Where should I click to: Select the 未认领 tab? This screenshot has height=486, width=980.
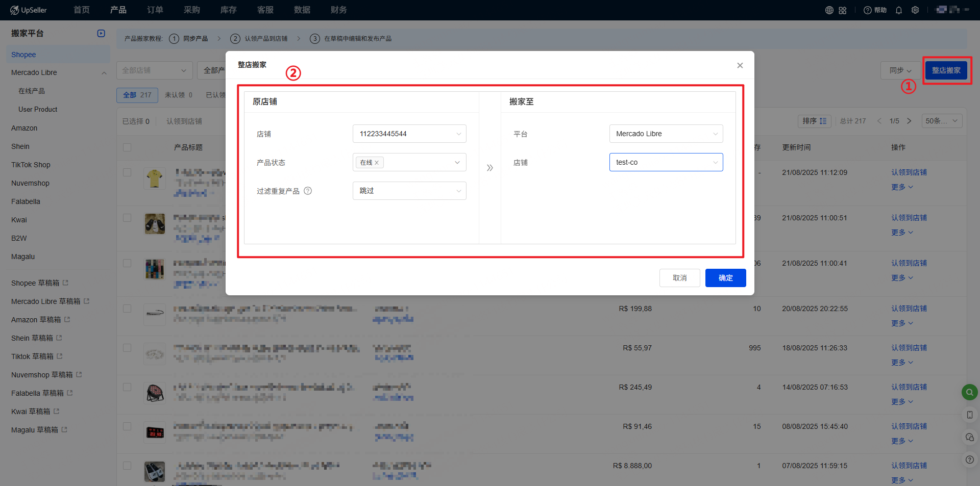[x=179, y=95]
